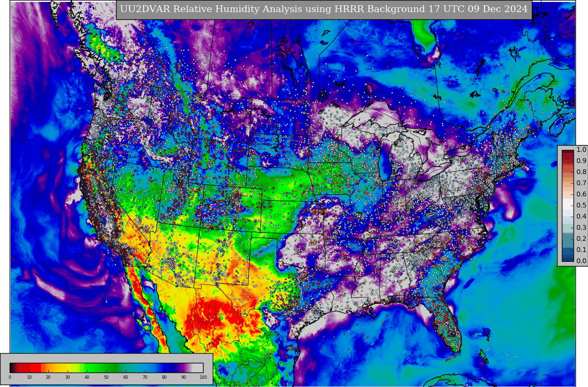This screenshot has height=387, width=588.
Task: Click the "0.5" label on right legend
Action: coord(581,206)
